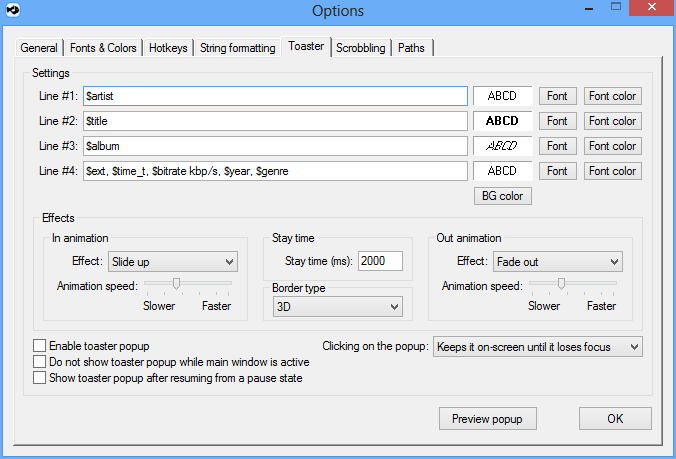Viewport: 676px width, 459px height.
Task: Click the Line #1 font preview sample
Action: point(502,96)
